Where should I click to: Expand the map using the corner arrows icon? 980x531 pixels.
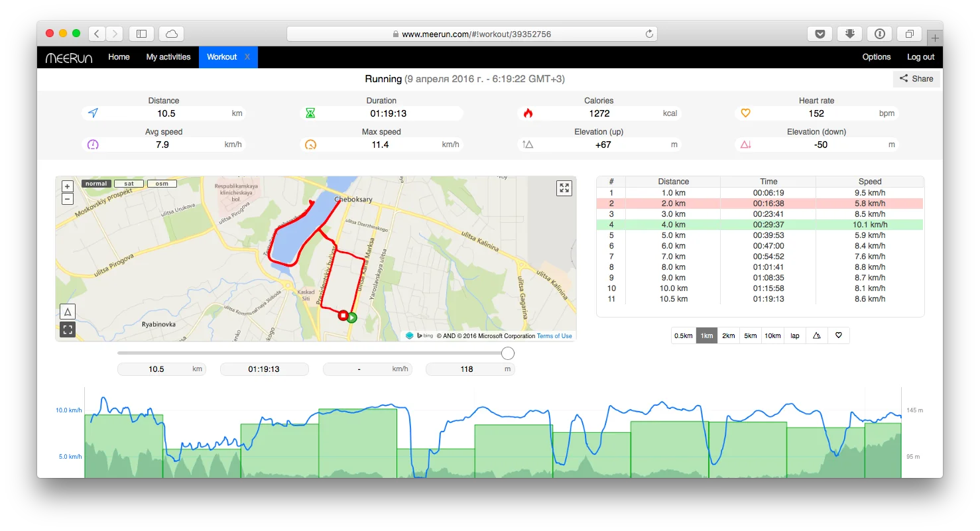pos(564,188)
